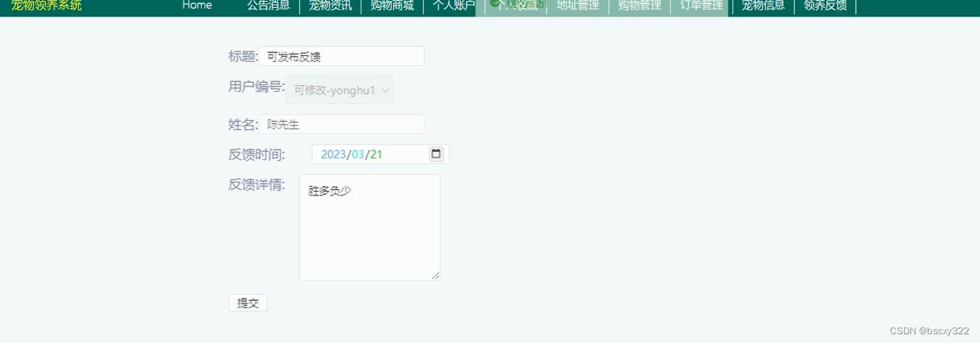Open the 个人账户 menu item
Viewport: 980px width, 343px height.
click(x=454, y=6)
